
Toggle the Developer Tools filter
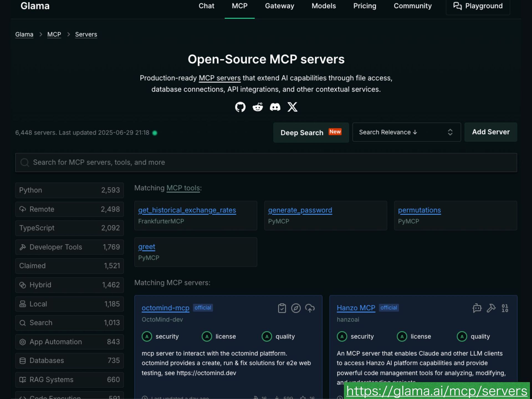pos(70,247)
